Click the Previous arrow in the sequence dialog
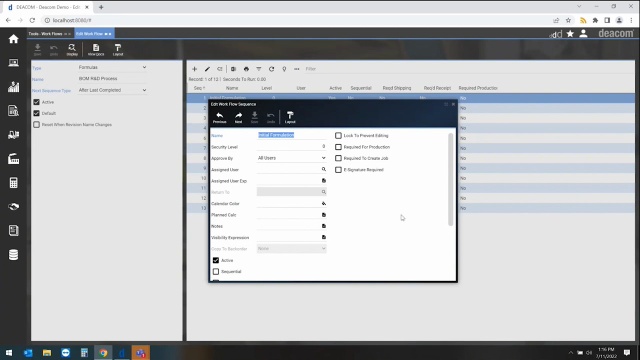 tap(220, 117)
